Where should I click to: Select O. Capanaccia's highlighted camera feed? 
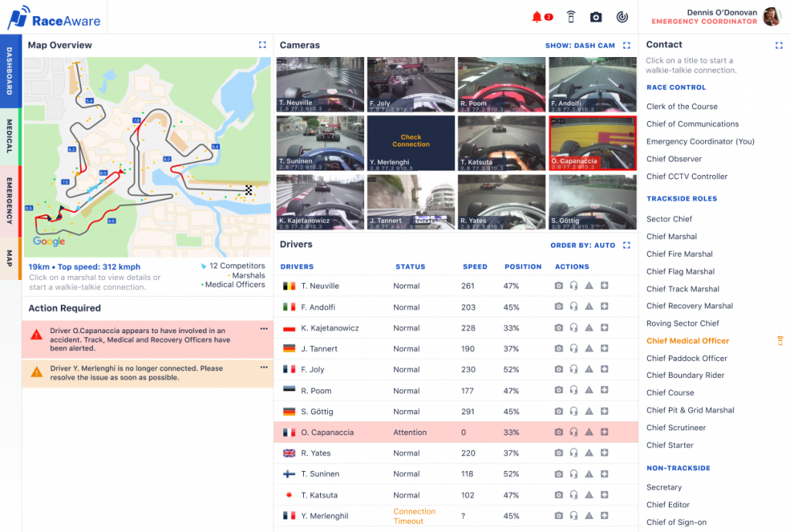coord(592,143)
